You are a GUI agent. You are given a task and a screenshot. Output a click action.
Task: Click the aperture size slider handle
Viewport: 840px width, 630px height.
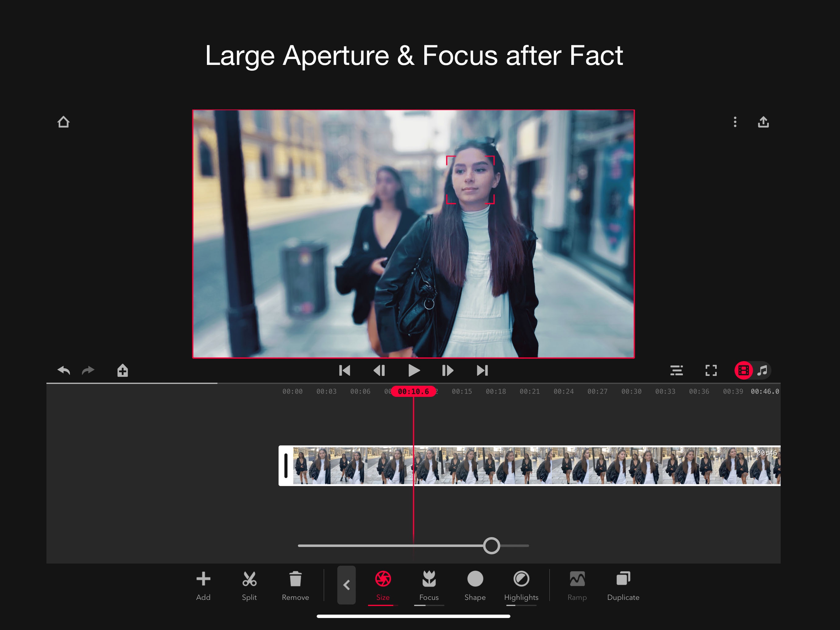pos(492,546)
